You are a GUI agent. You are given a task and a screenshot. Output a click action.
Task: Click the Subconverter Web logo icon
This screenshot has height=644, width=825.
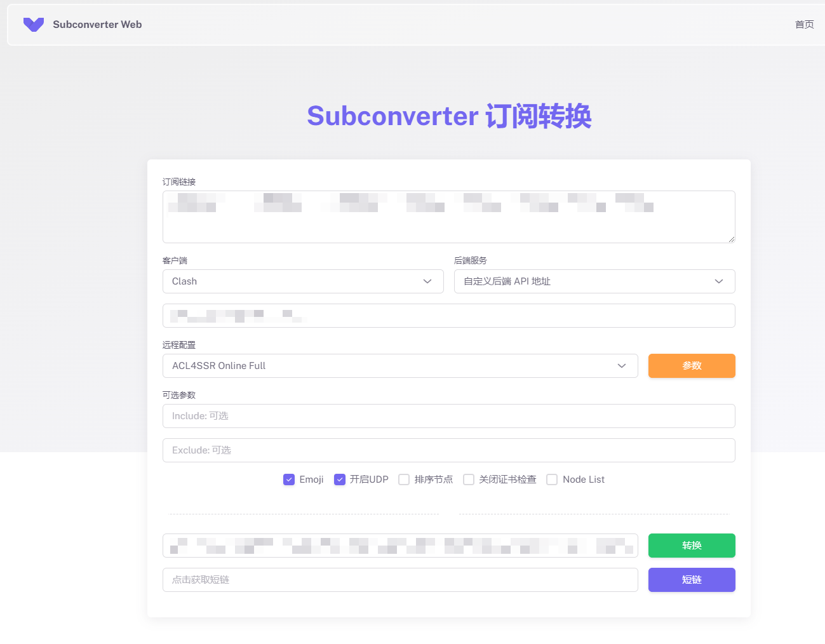[x=34, y=25]
